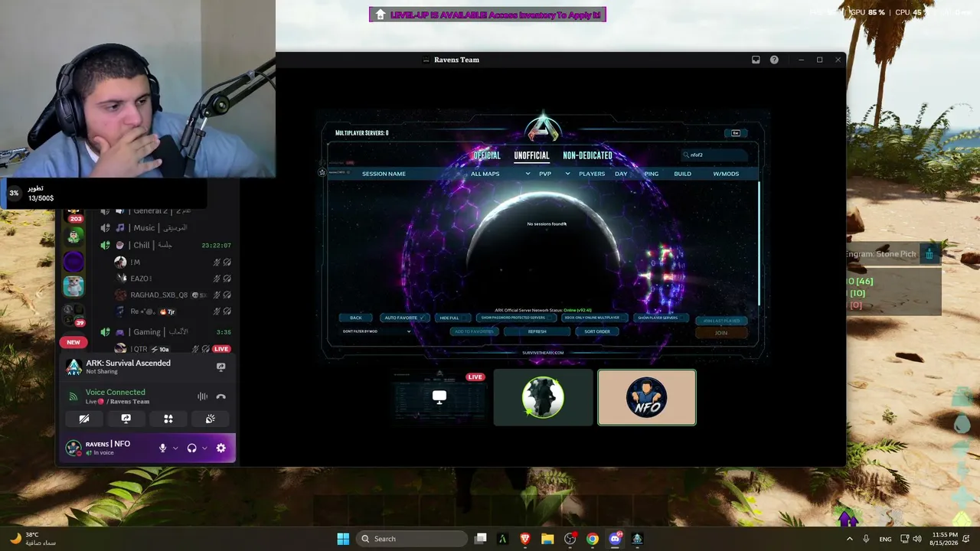
Task: Open the purple circle server icon
Action: click(x=73, y=262)
